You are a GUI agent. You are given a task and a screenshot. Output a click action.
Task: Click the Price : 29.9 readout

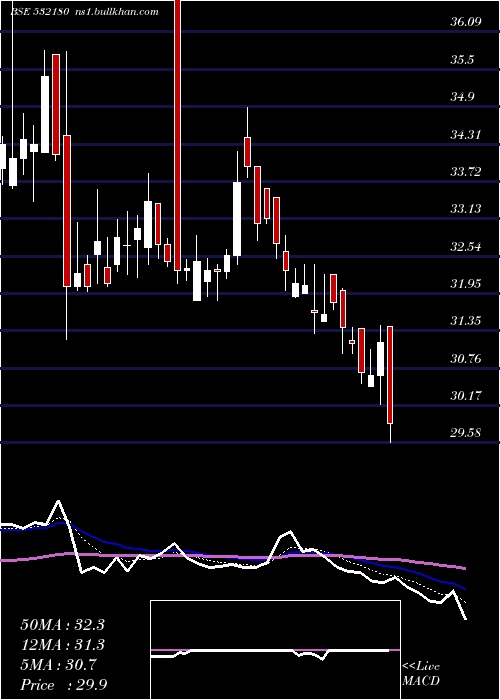coord(63,684)
